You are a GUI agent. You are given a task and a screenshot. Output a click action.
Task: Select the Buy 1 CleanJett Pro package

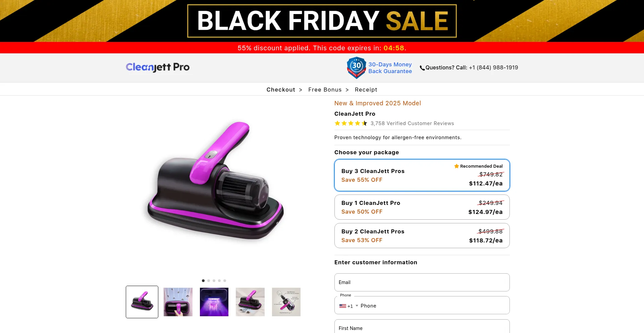tap(422, 207)
